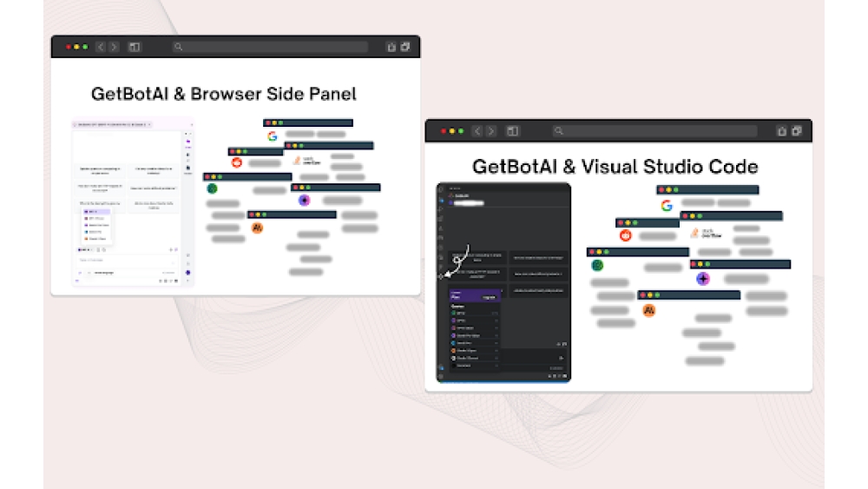This screenshot has width=868, height=489.
Task: Click the "GetBotAI & Browser Side Panel" heading
Action: [224, 94]
